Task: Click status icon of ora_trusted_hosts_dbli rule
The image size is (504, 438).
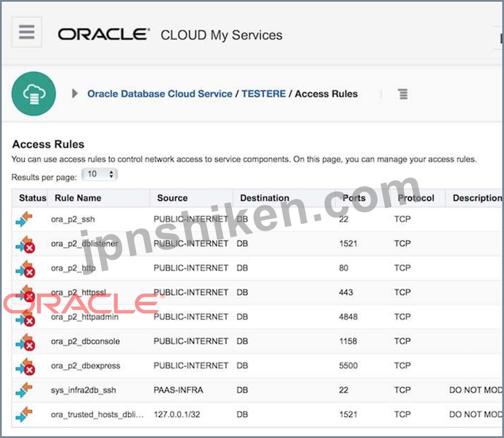Action: tap(24, 415)
